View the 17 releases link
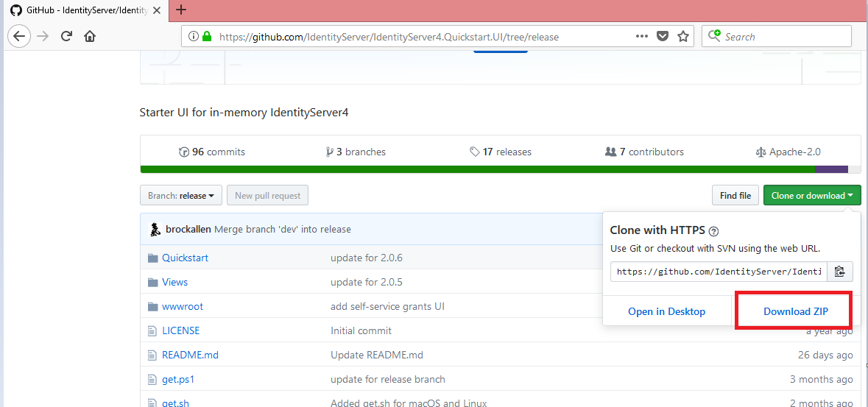The image size is (868, 407). [501, 152]
